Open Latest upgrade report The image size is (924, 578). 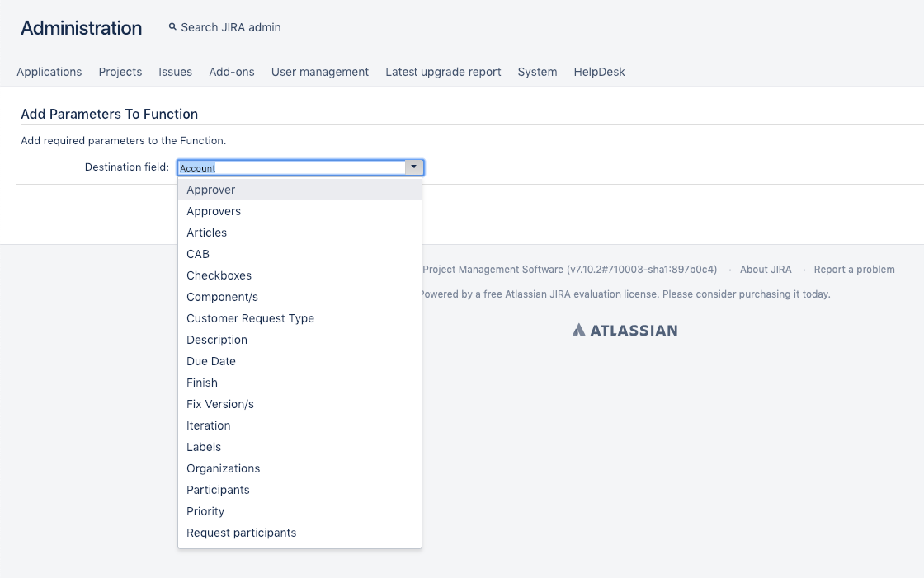click(443, 72)
